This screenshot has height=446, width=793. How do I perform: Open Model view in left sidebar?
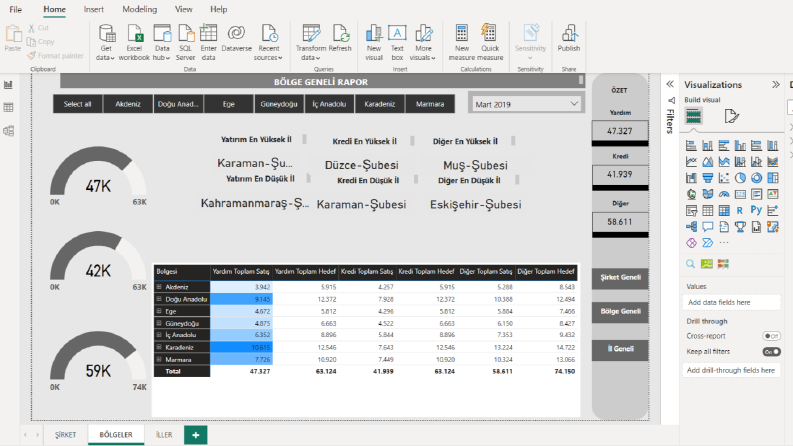(x=8, y=131)
